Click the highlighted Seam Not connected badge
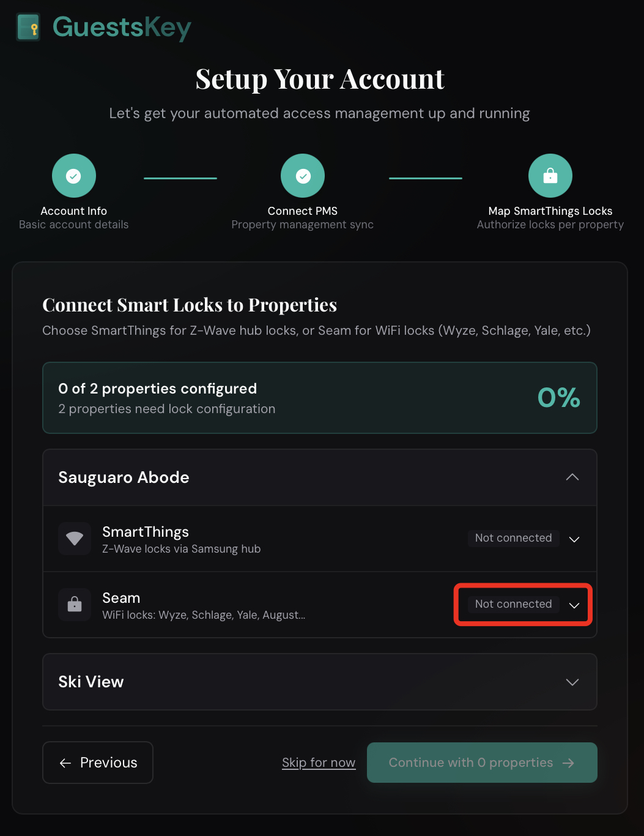The image size is (644, 836). (x=513, y=604)
